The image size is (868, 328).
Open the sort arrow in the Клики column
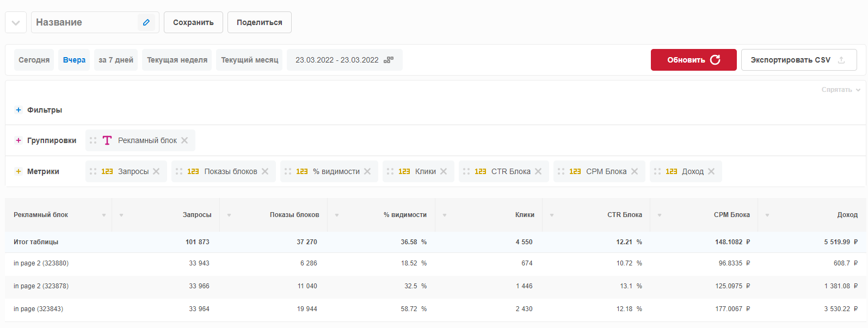tap(445, 215)
